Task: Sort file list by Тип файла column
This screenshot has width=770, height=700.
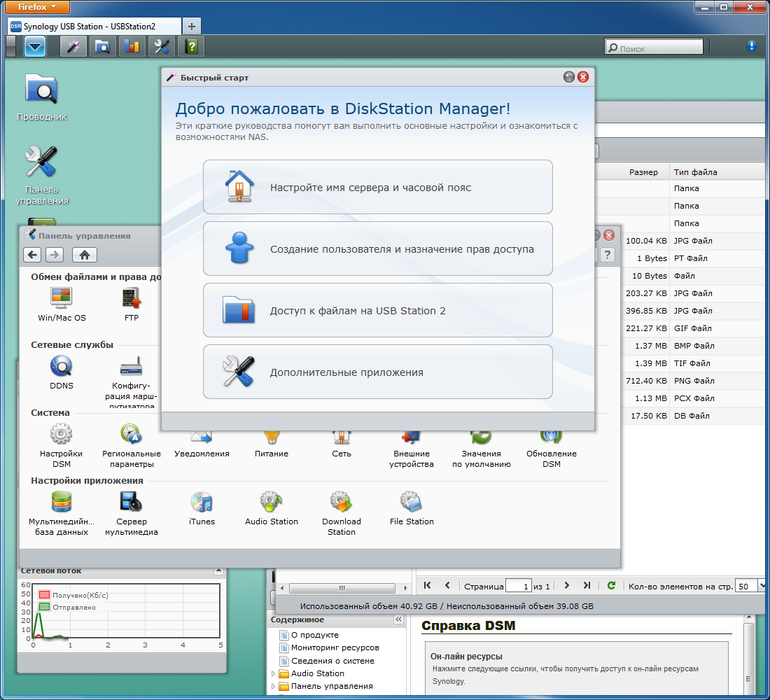Action: click(695, 172)
